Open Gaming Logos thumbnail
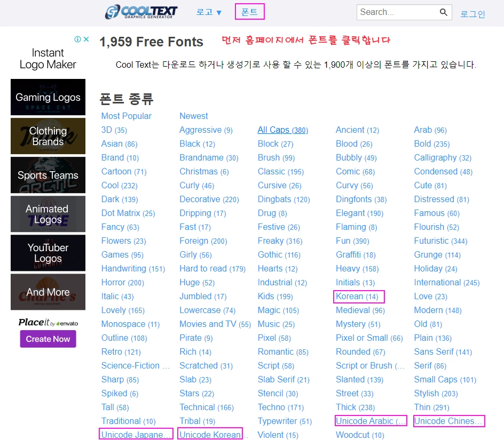The image size is (504, 440). pos(48,97)
